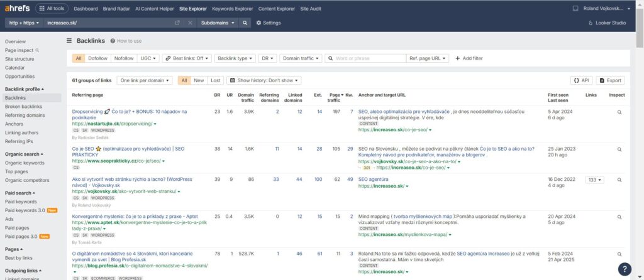The height and width of the screenshot is (280, 644).
Task: Open Best links: Off dropdown
Action: click(x=187, y=58)
